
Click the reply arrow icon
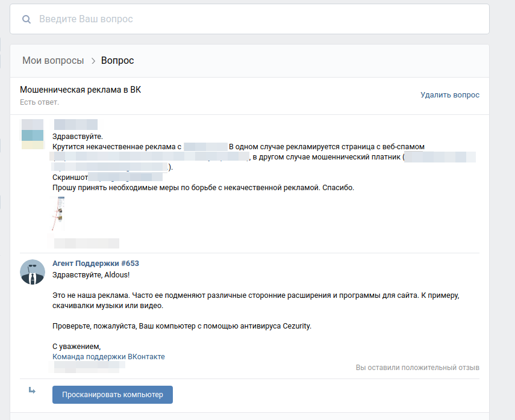[32, 391]
